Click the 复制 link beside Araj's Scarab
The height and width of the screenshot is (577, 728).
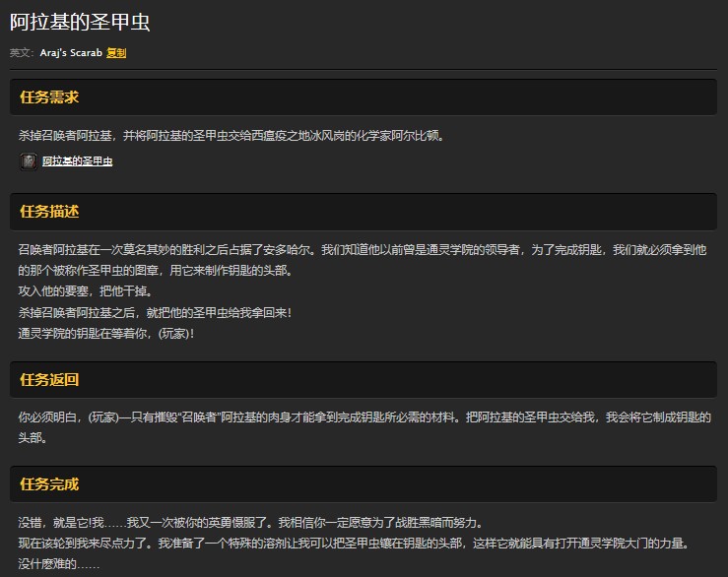(x=116, y=53)
